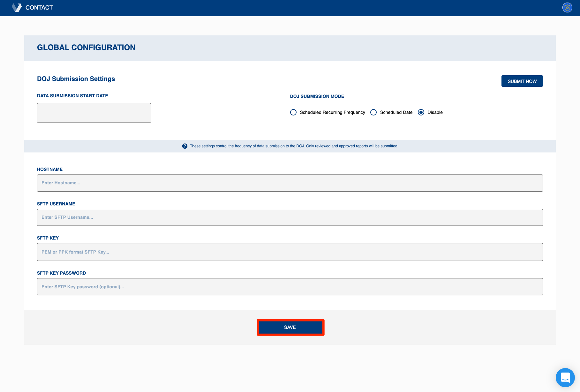Open the user badge profile icon
The image size is (580, 392).
coord(567,7)
